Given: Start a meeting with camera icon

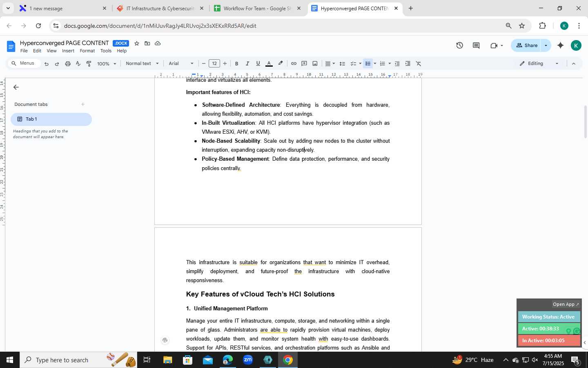Looking at the screenshot, I should point(496,45).
